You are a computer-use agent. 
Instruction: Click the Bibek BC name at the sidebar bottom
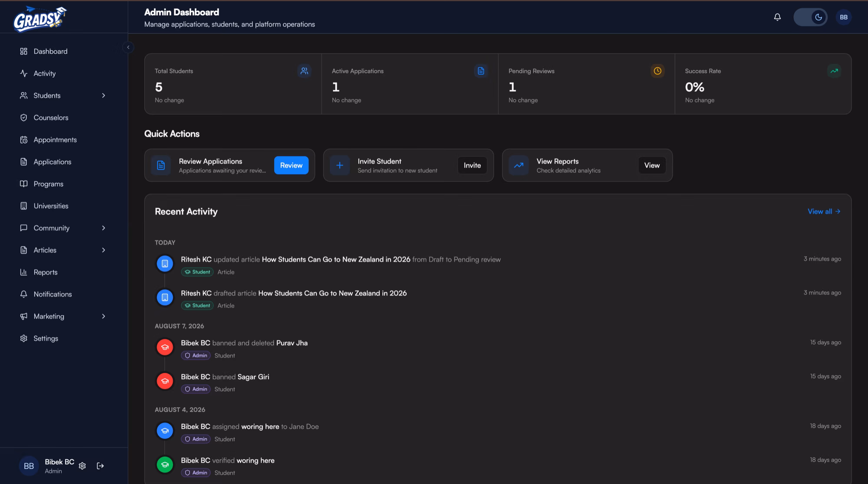click(x=59, y=462)
